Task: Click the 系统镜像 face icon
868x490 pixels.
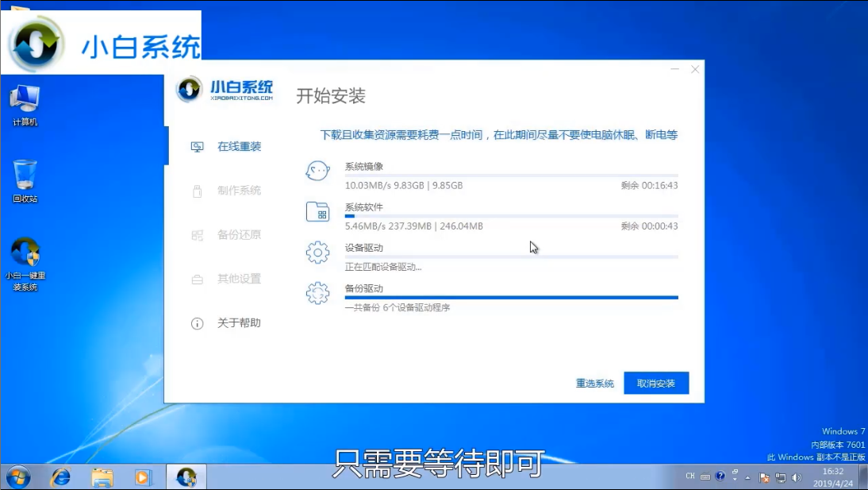Action: coord(317,170)
